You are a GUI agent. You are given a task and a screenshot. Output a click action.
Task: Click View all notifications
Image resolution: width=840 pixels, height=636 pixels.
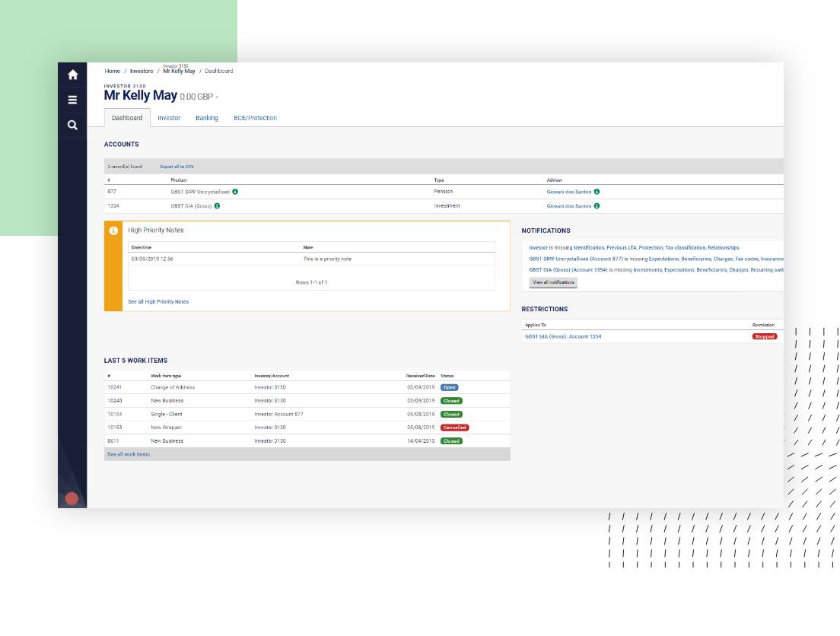click(x=552, y=282)
